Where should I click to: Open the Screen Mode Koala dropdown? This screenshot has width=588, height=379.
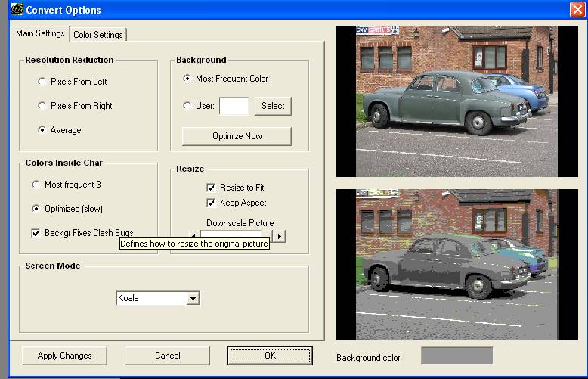[x=193, y=299]
